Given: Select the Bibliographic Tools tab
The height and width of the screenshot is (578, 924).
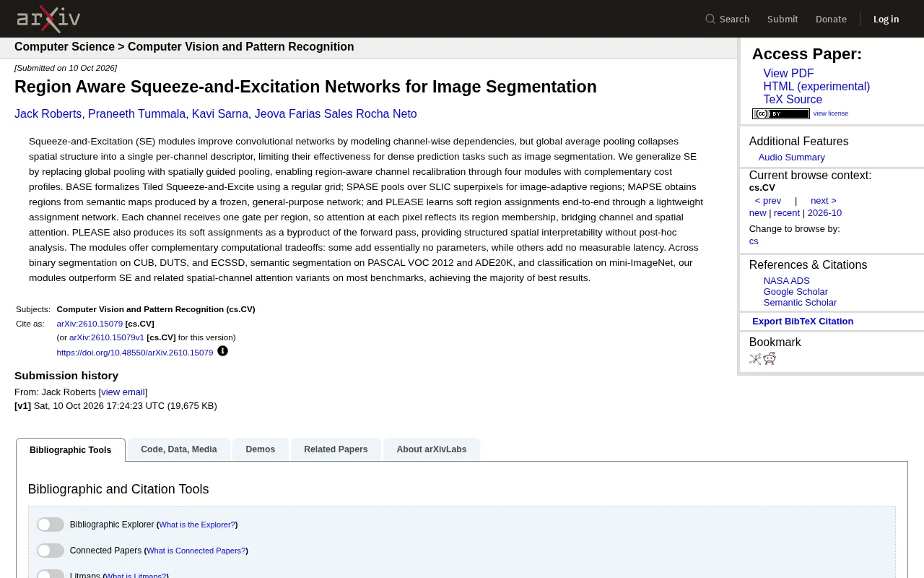Looking at the screenshot, I should pyautogui.click(x=71, y=449).
